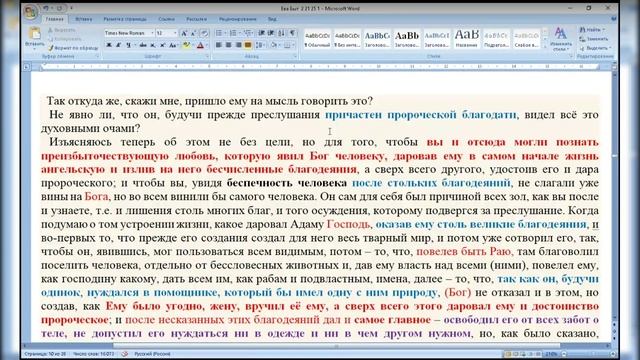This screenshot has height=360, width=640.
Task: Redo action in Quick Access toolbar
Action: [60, 8]
